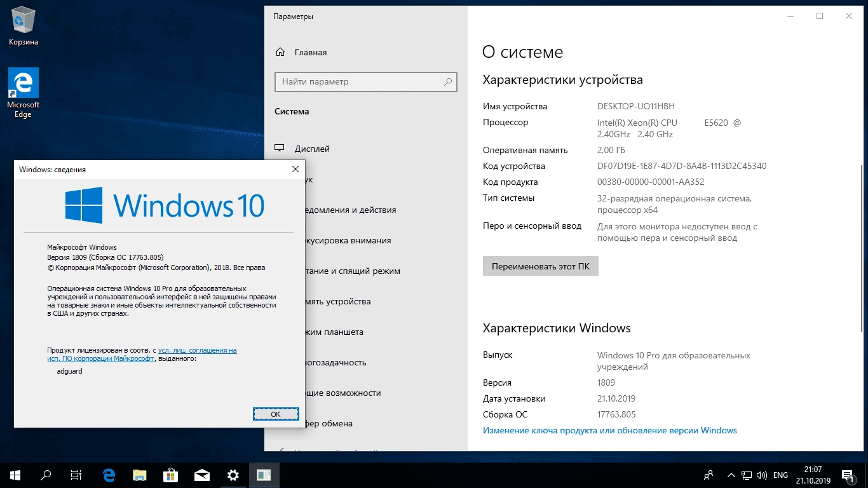The image size is (868, 488).
Task: Open taskbar search magnifier
Action: (46, 475)
